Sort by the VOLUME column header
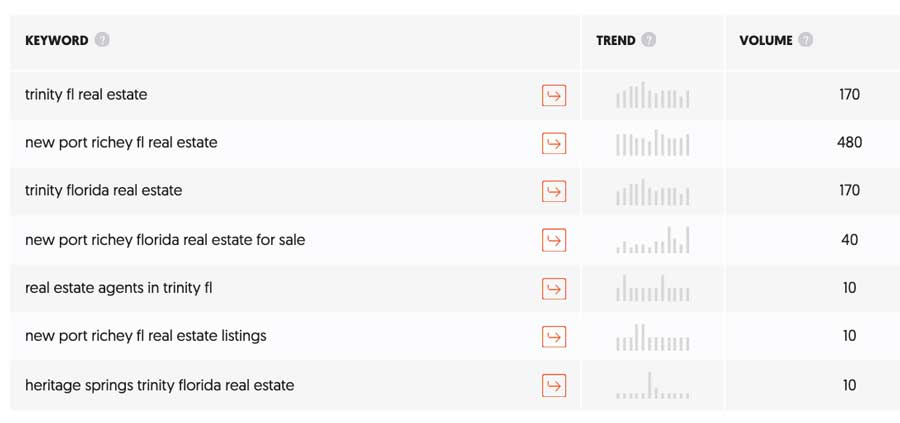This screenshot has width=900, height=423. click(766, 41)
